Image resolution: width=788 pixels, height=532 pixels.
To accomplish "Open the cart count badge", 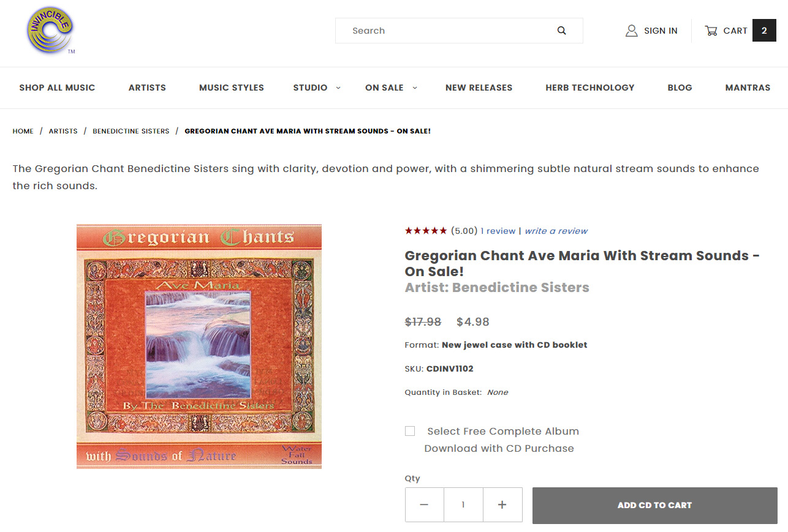I will click(764, 31).
